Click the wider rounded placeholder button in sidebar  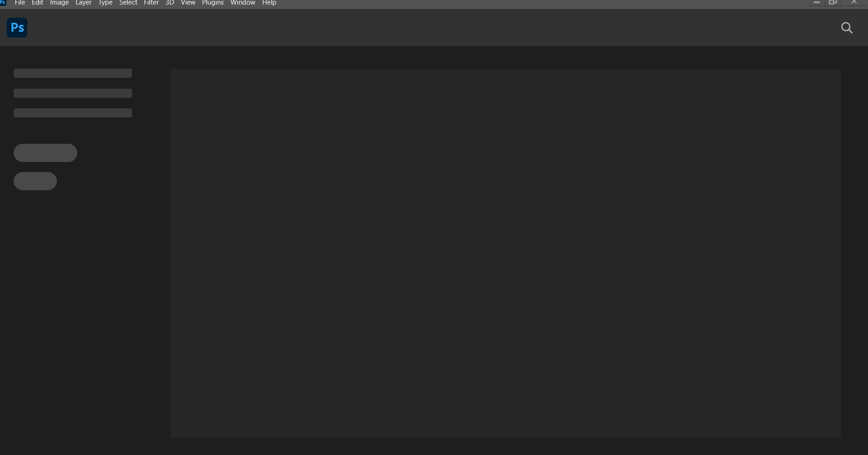[x=46, y=153]
